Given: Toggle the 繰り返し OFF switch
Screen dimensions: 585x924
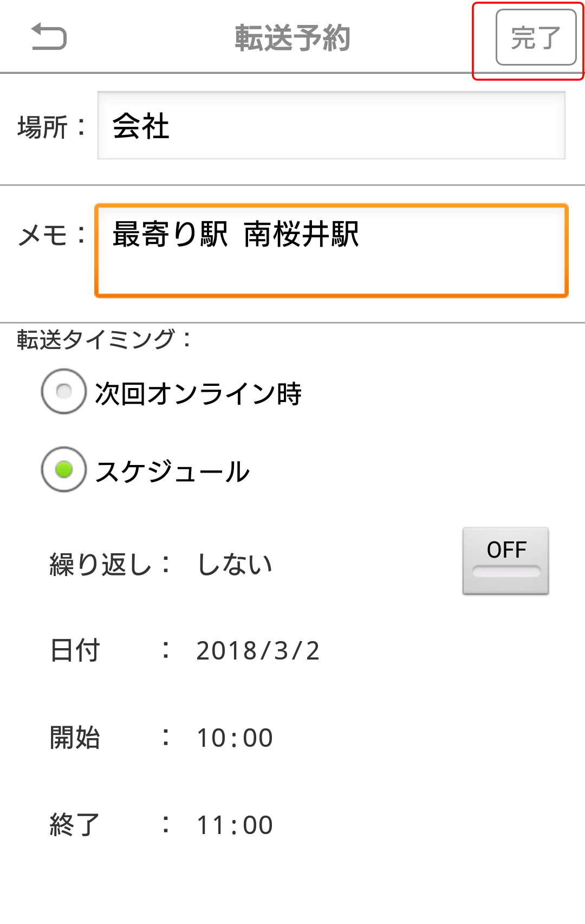Looking at the screenshot, I should (505, 561).
